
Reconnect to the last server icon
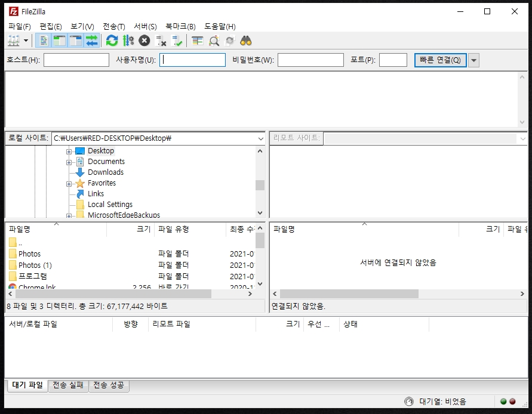177,41
